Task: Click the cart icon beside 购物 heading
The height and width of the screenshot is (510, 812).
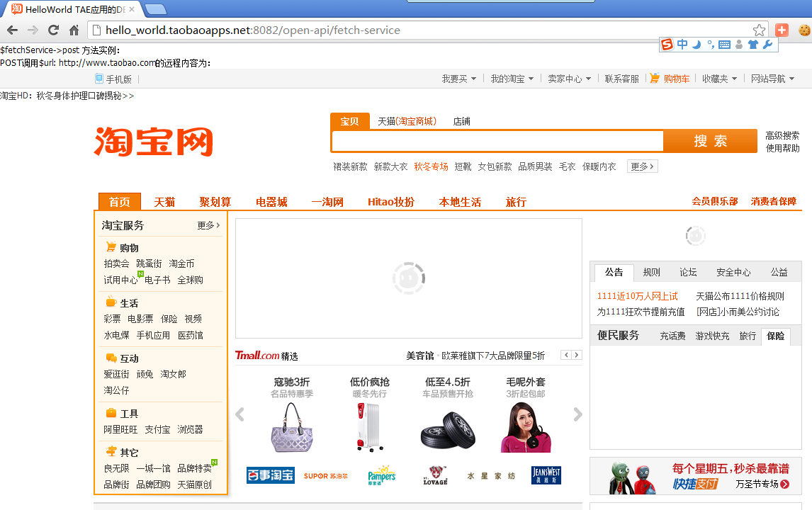Action: 111,247
